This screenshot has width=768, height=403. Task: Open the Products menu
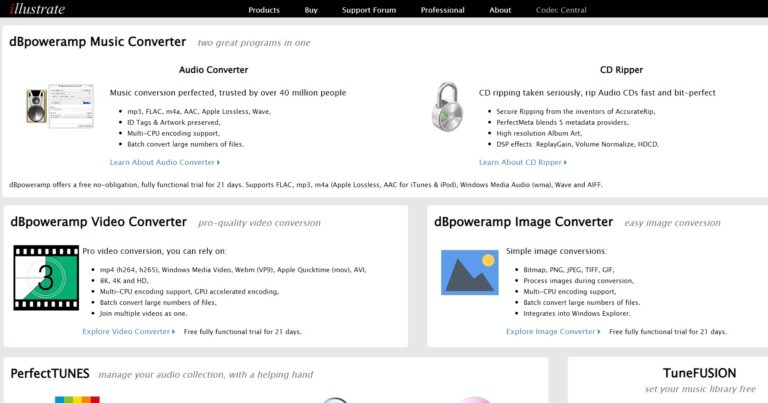click(x=264, y=10)
